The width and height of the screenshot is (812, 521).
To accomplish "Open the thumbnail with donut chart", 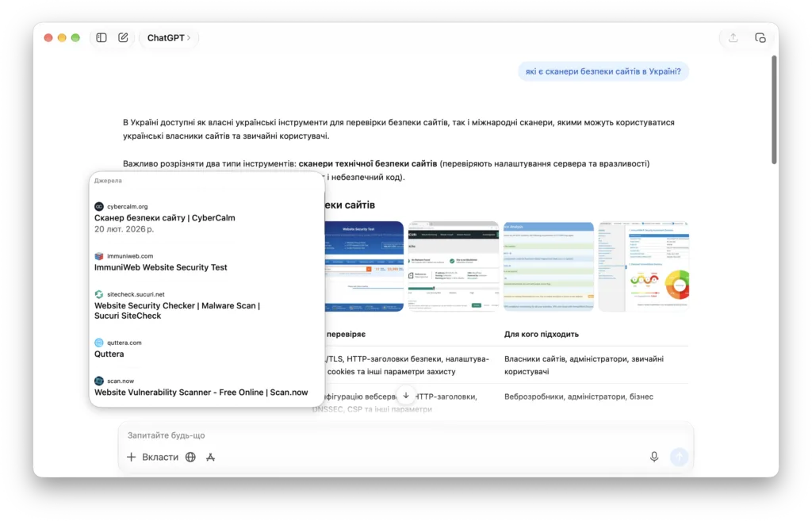I will [644, 266].
